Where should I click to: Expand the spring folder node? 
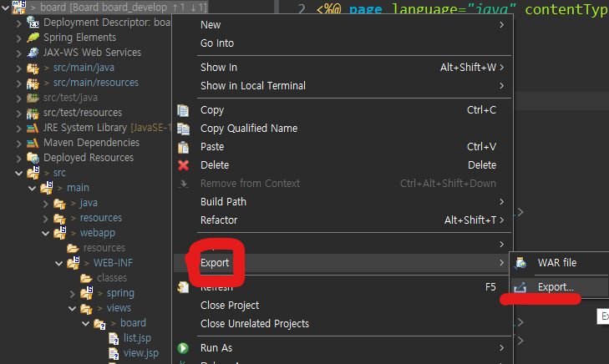click(72, 294)
